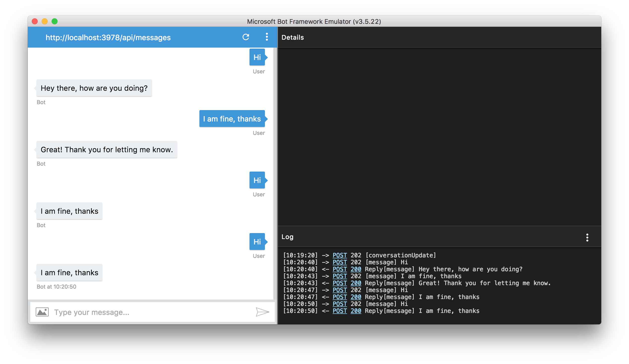
Task: Click the 200 link in the last log entry
Action: pyautogui.click(x=356, y=311)
